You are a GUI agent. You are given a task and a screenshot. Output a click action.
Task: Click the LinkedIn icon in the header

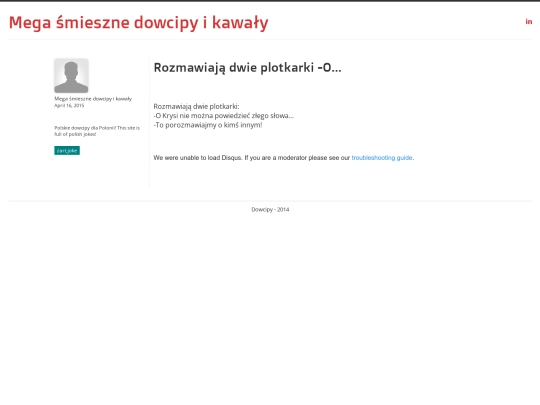coord(529,22)
